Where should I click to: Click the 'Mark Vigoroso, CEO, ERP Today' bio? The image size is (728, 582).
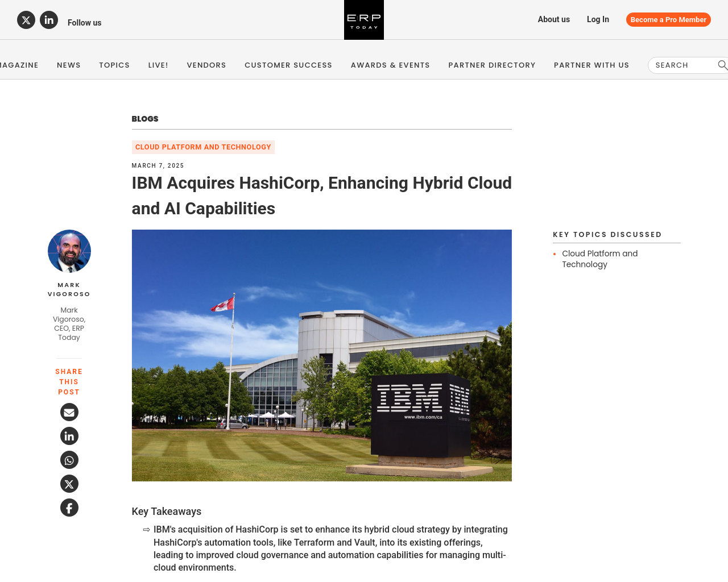click(69, 324)
